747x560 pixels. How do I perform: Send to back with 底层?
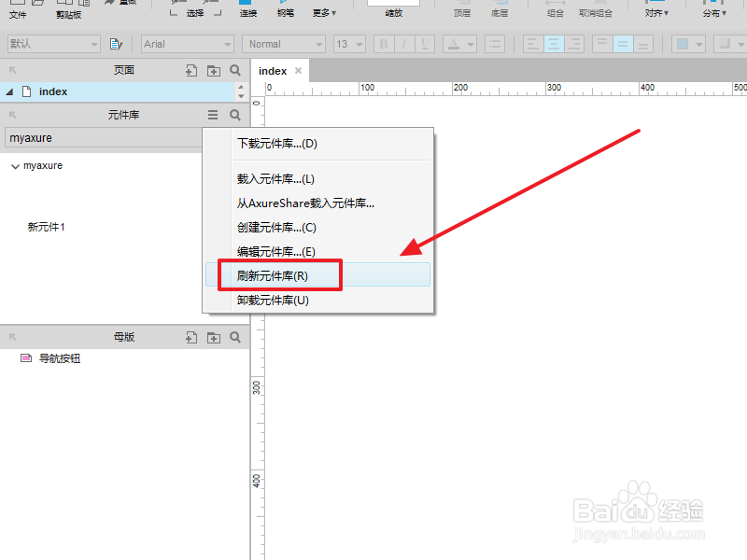(x=500, y=9)
